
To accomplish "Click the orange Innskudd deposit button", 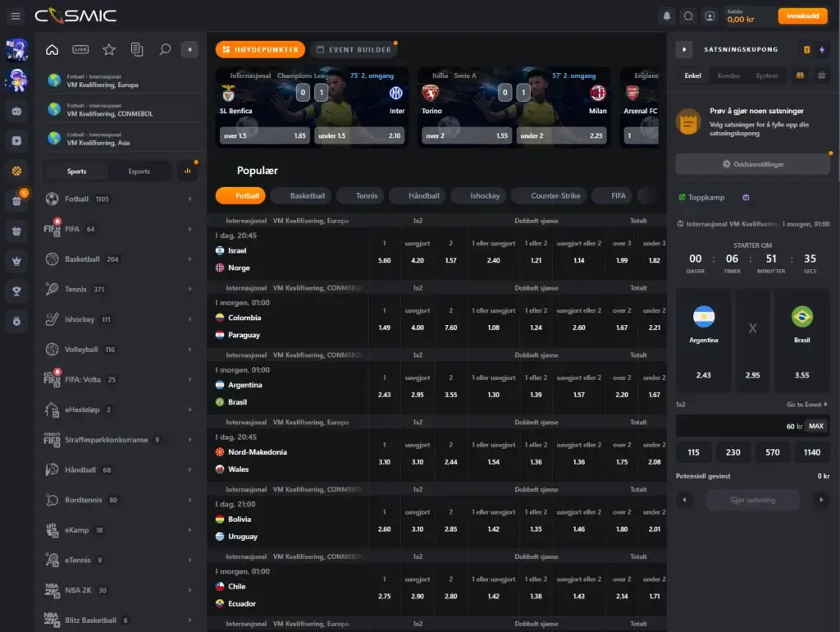I will pos(802,16).
